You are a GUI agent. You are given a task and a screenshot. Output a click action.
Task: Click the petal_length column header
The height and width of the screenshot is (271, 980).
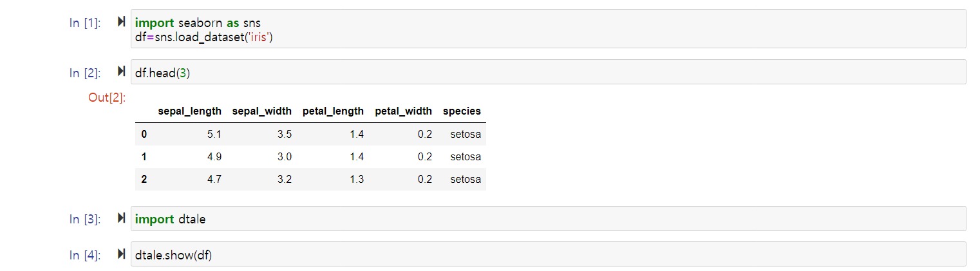333,111
